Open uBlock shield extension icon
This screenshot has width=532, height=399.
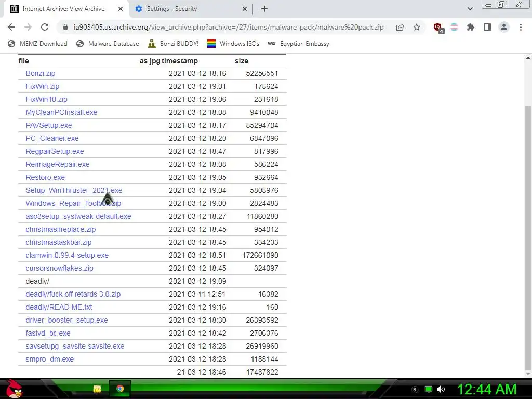[438, 28]
